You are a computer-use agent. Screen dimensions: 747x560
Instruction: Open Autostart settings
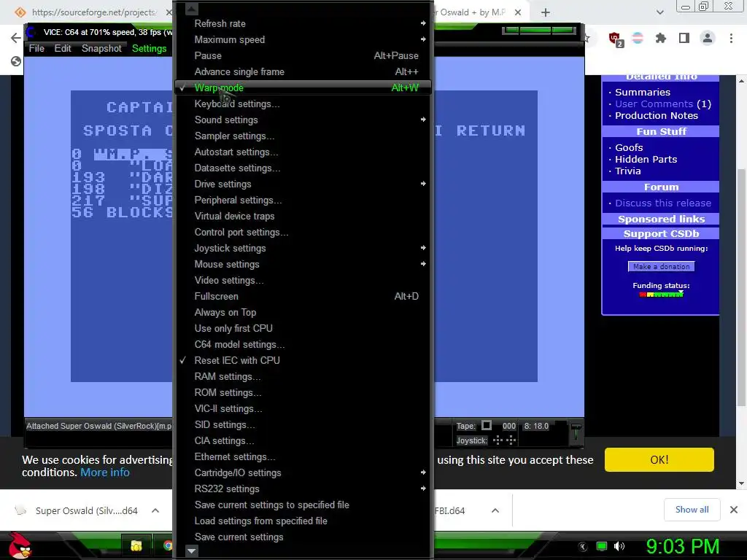click(x=303, y=152)
